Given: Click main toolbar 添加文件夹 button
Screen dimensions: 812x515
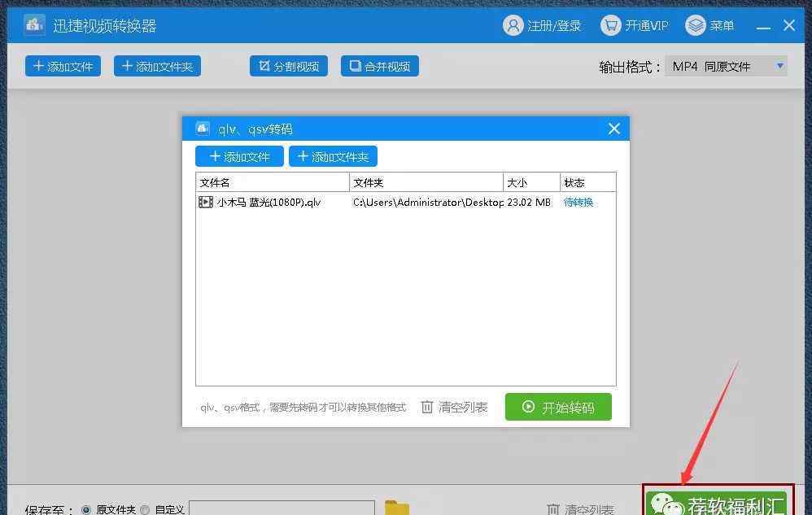Looking at the screenshot, I should click(157, 66).
